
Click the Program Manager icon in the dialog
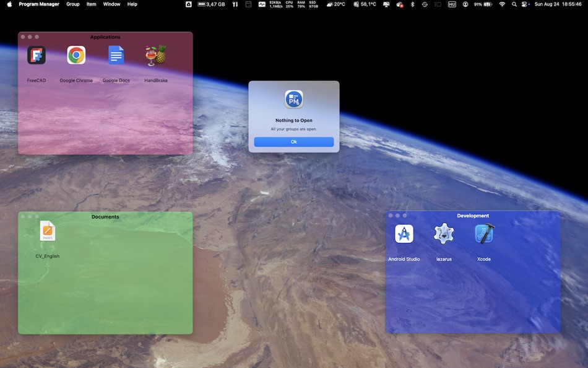(293, 100)
